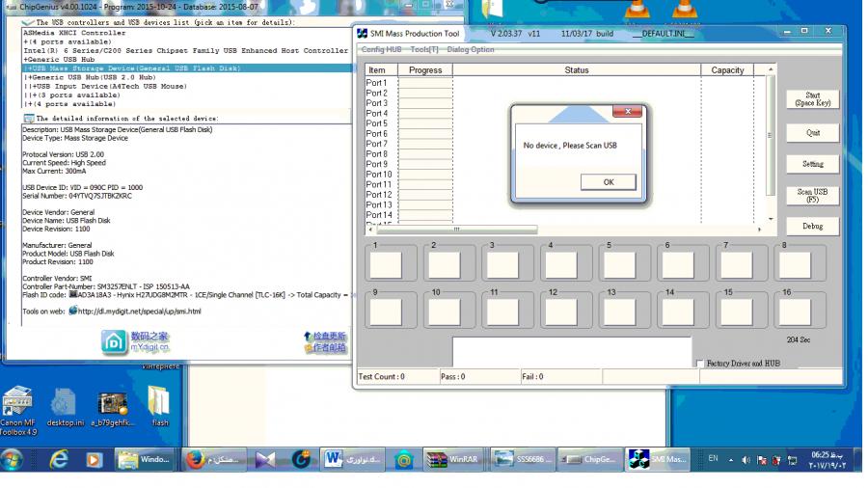The height and width of the screenshot is (488, 868).
Task: Click the SMI Mass Production Tool title icon
Action: click(x=362, y=33)
